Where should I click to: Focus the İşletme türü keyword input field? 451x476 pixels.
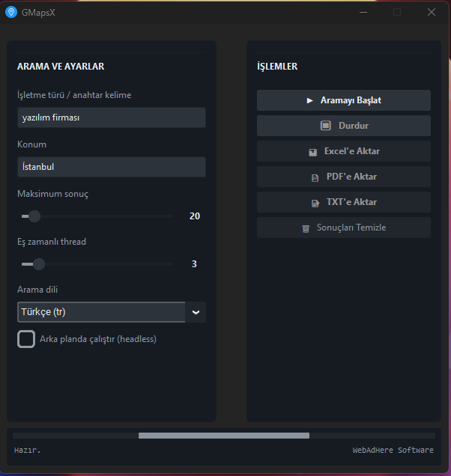click(112, 118)
